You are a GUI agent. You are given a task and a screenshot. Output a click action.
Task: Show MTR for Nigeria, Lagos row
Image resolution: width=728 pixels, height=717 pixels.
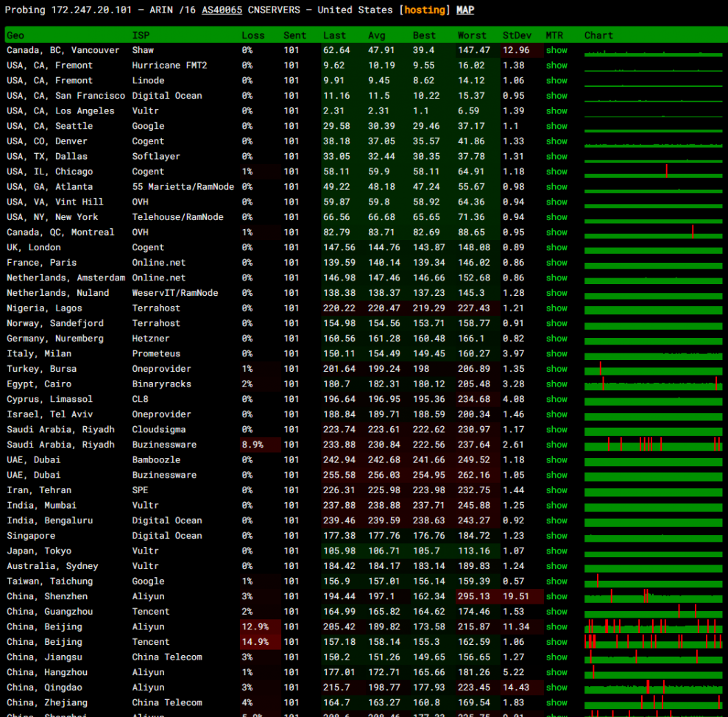(556, 308)
